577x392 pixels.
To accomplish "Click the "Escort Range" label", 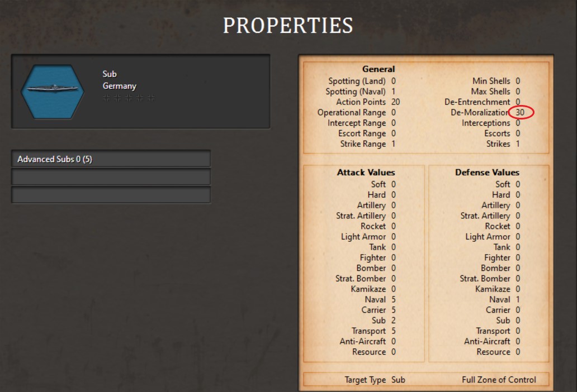I will (x=362, y=133).
